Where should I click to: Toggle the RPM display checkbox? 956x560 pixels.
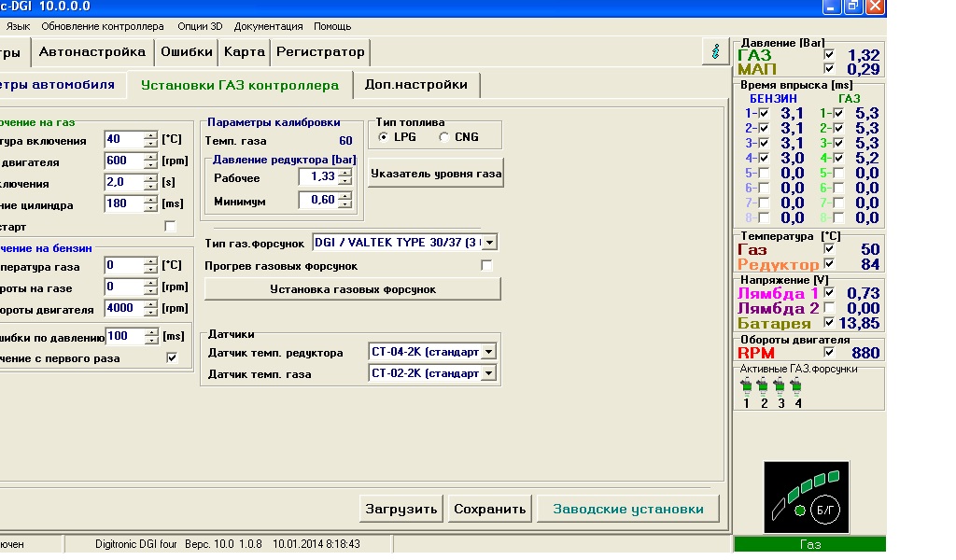pyautogui.click(x=829, y=353)
